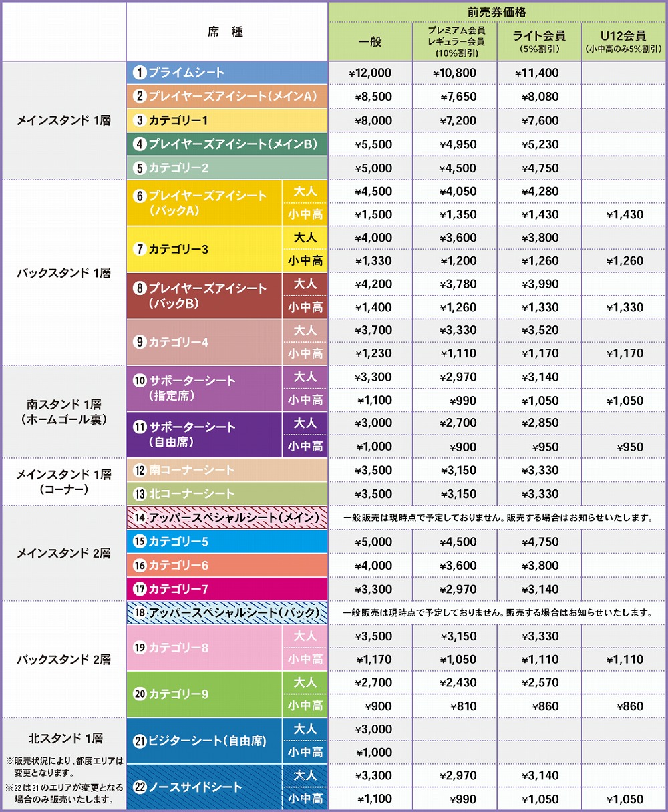Click the number 3 circle beside カテゴリー1

coord(140,121)
